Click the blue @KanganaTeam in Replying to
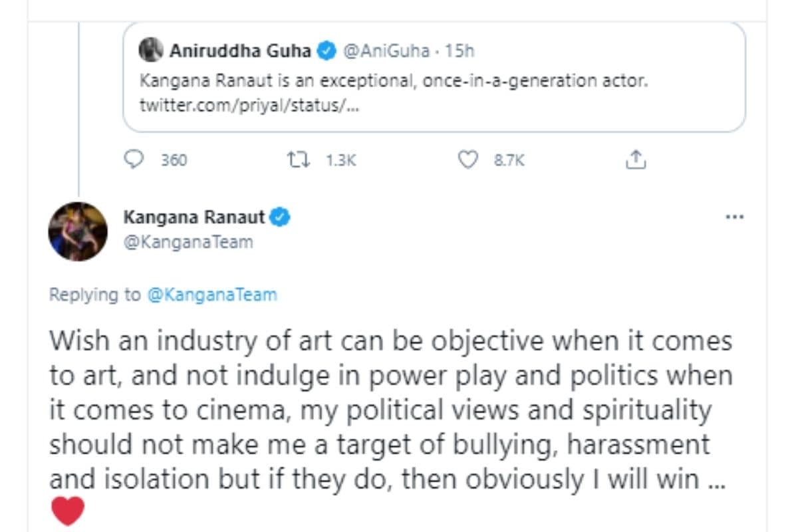 click(x=211, y=295)
